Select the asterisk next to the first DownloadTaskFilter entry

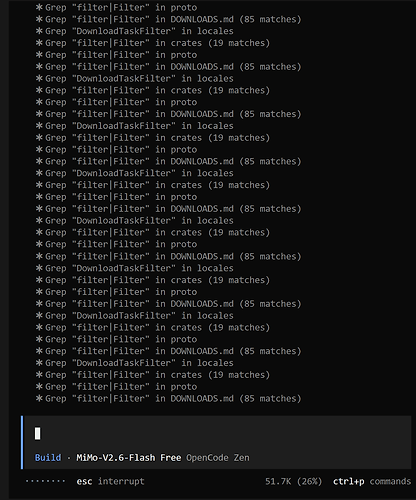point(39,31)
